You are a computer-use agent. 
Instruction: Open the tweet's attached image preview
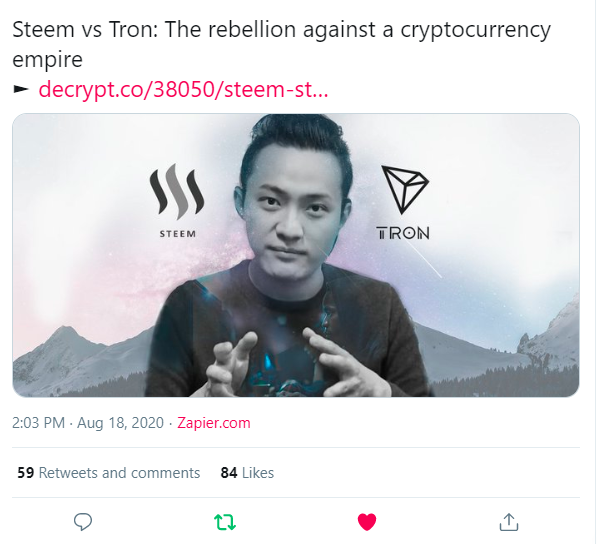pos(296,255)
